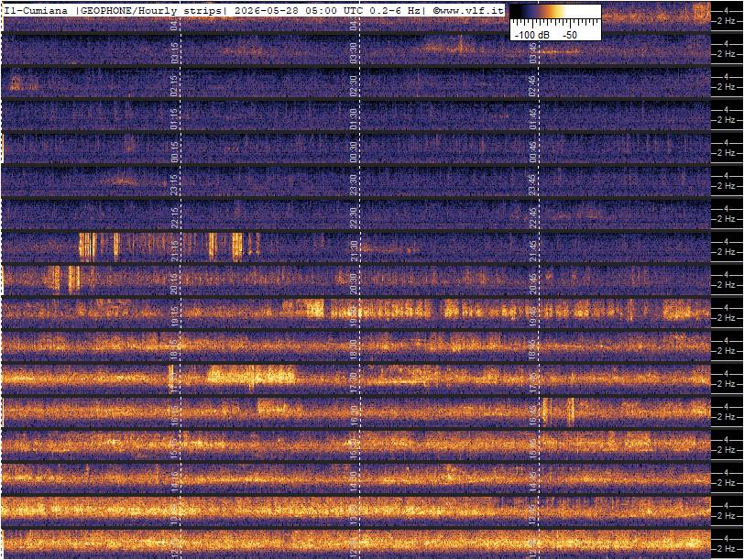Image resolution: width=744 pixels, height=560 pixels.
Task: Click the 23:45 time label
Action: (x=532, y=184)
